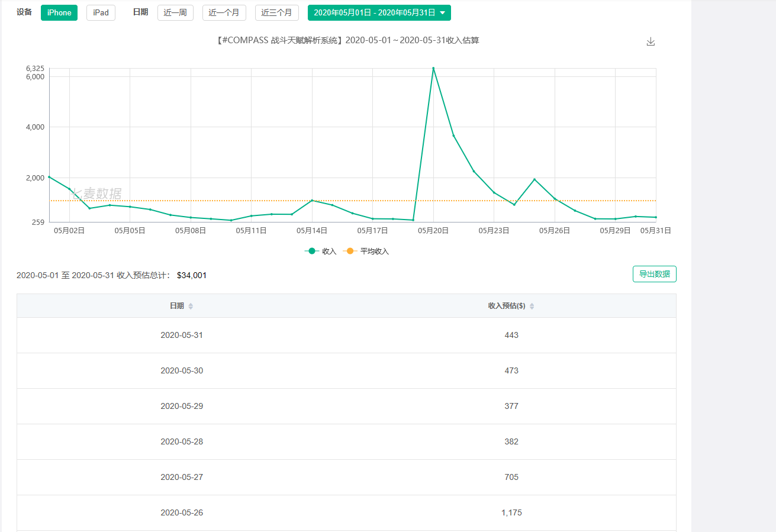Click the 2020-05-31 table row
Screen dimensions: 776x532
(346, 335)
